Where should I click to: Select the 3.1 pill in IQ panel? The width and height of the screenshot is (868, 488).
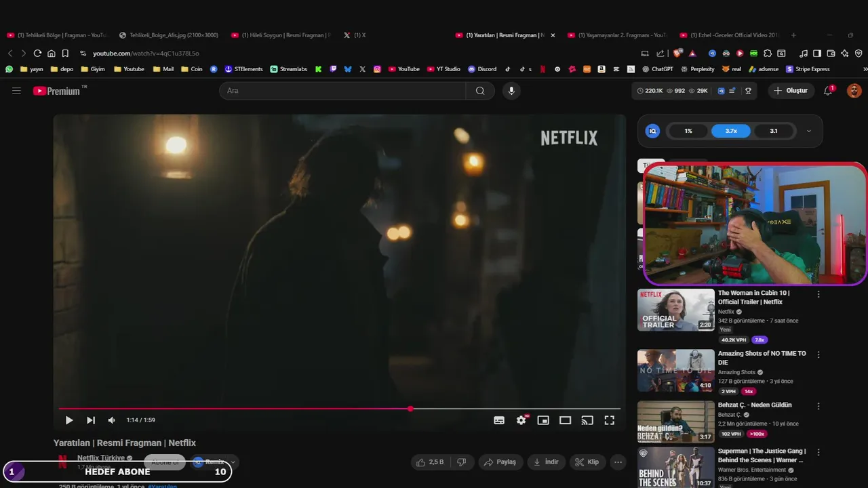(x=774, y=131)
